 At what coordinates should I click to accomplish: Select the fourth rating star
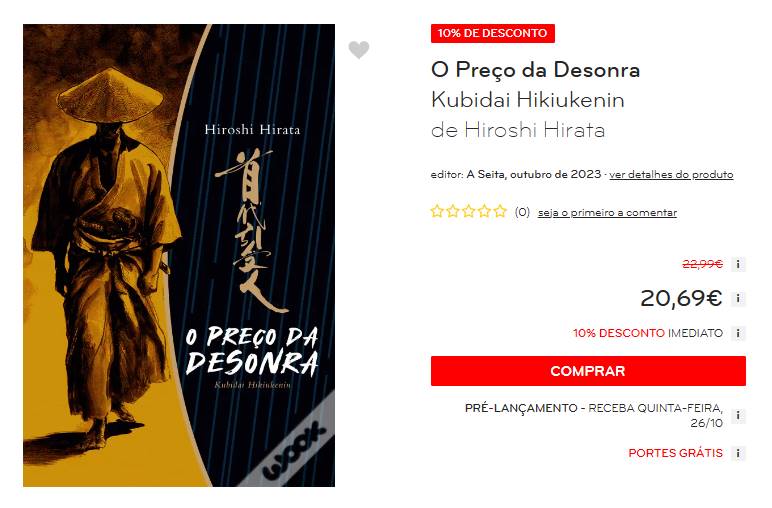click(x=484, y=212)
